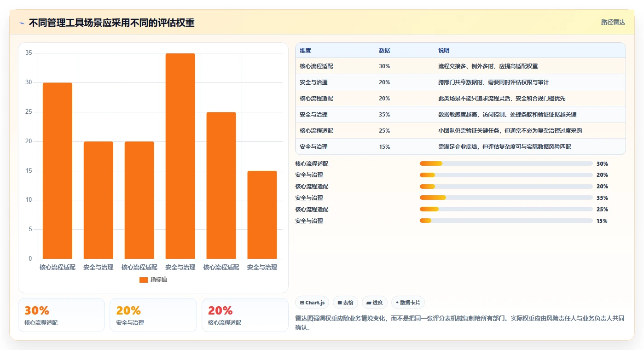Click the y-axis label 10

(x=29, y=200)
